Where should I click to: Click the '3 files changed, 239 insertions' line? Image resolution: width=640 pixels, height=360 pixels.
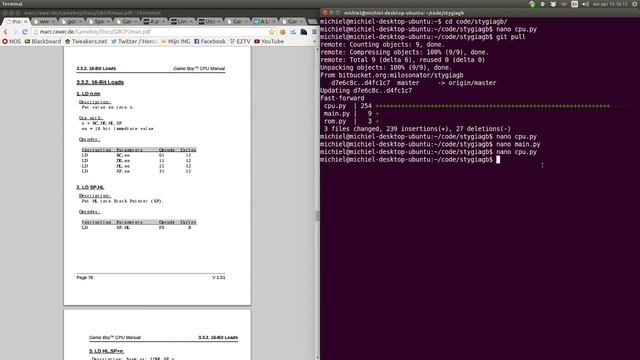tap(417, 129)
